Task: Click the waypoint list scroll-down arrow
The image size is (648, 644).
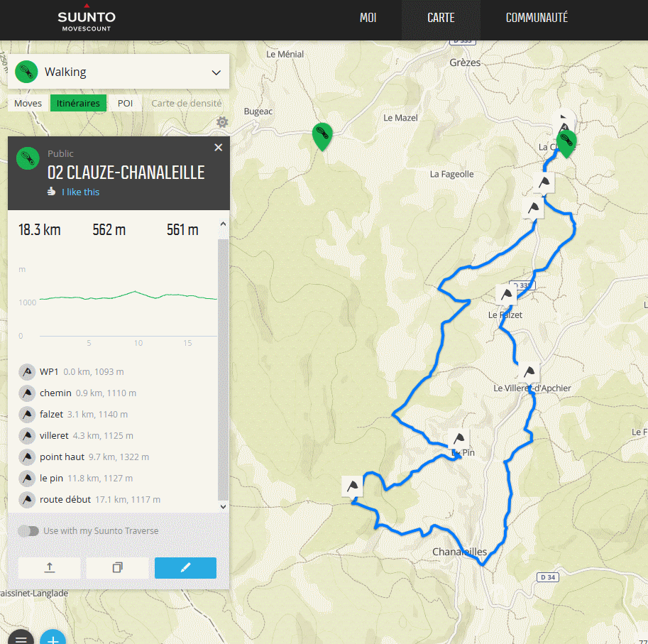Action: 223,506
